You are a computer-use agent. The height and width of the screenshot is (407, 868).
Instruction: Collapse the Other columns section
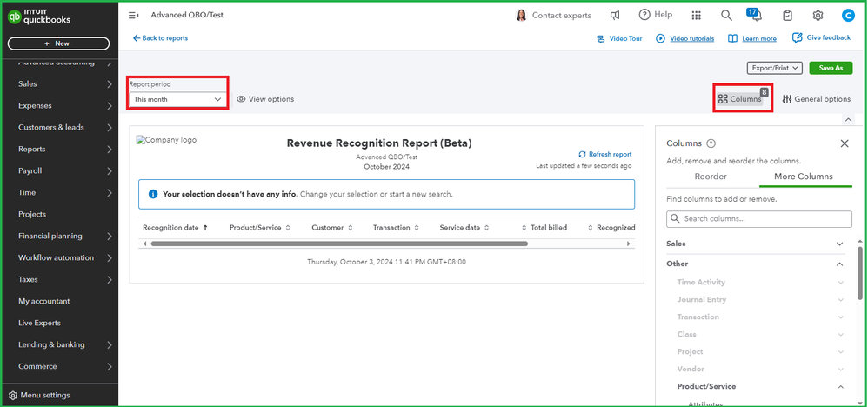[840, 264]
